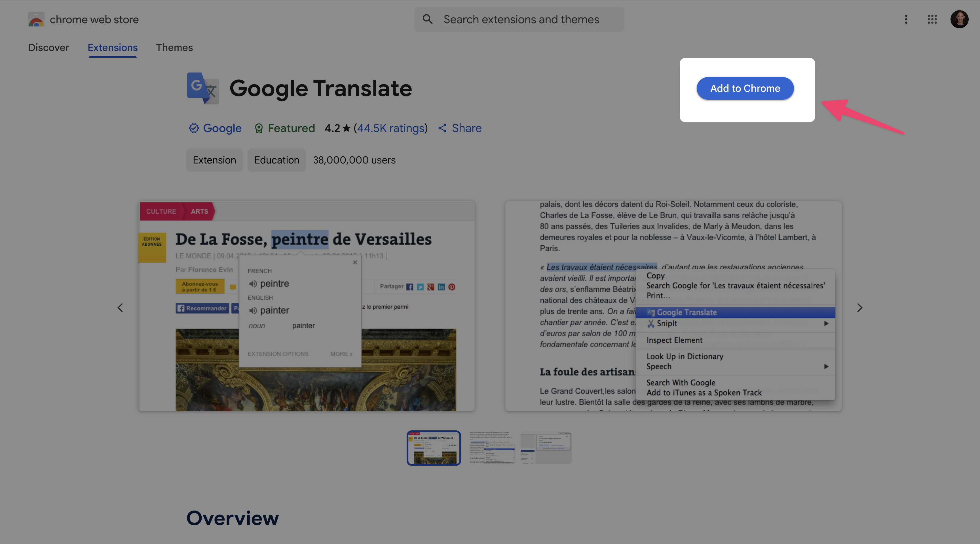Open the 44.5K ratings link
The height and width of the screenshot is (544, 980).
coord(391,128)
